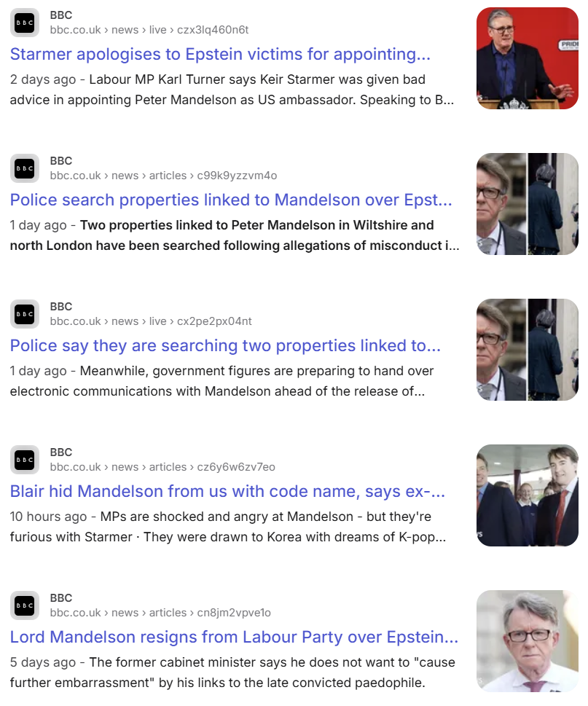Open 'Starmer apologises to Epstein victims' headline
Screen dimensions: 588x706
(220, 54)
